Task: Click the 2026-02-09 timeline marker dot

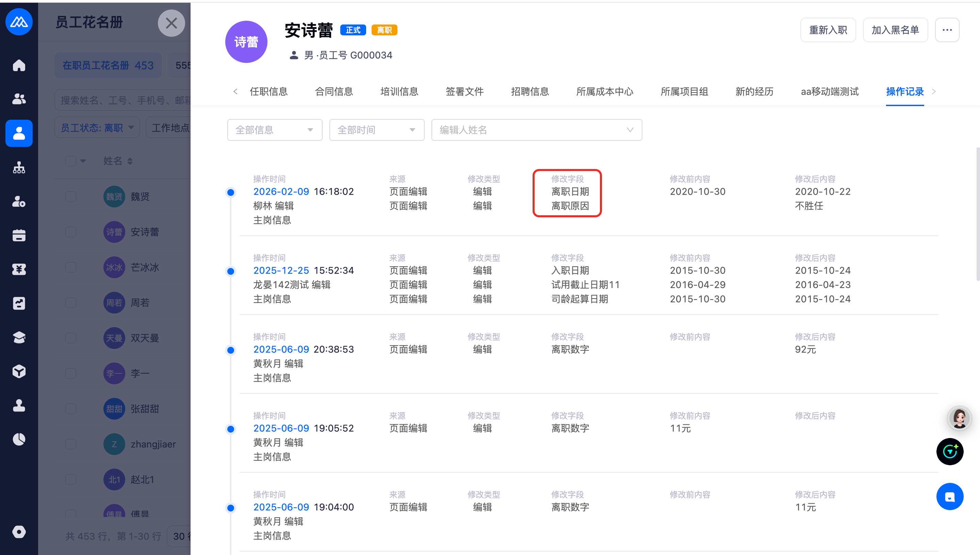Action: pos(231,192)
